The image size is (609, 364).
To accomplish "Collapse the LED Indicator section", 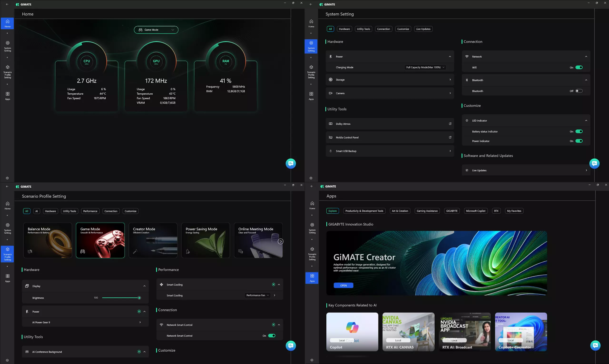I will pyautogui.click(x=586, y=121).
